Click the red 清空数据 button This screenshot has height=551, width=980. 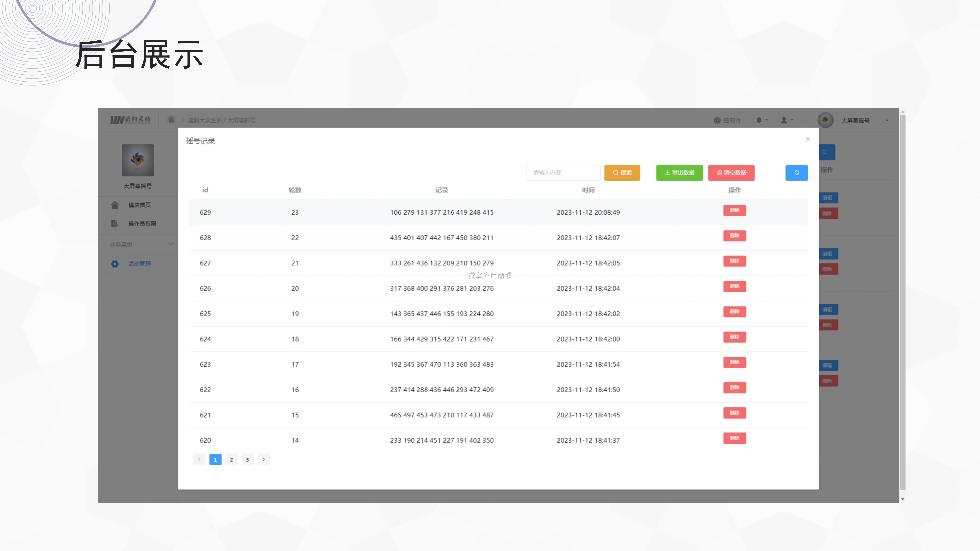click(731, 173)
